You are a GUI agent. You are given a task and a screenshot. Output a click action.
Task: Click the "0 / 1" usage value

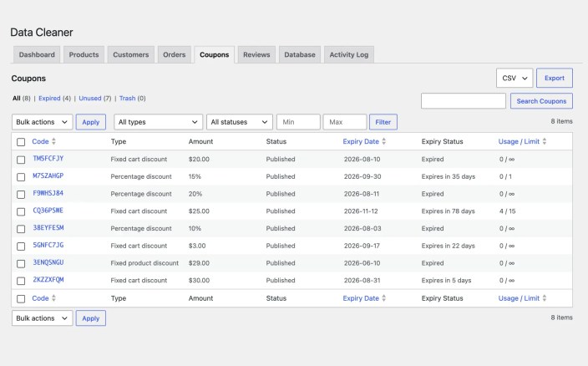coord(505,176)
